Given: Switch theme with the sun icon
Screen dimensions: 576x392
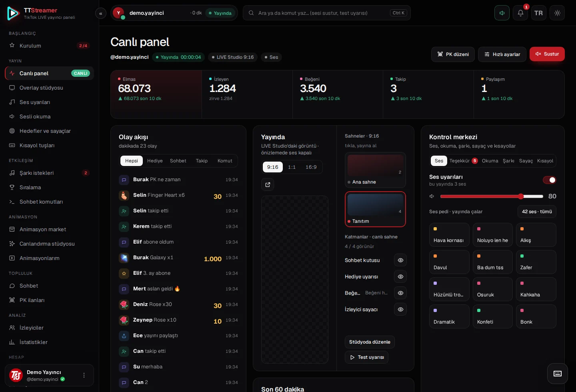Looking at the screenshot, I should click(x=557, y=13).
